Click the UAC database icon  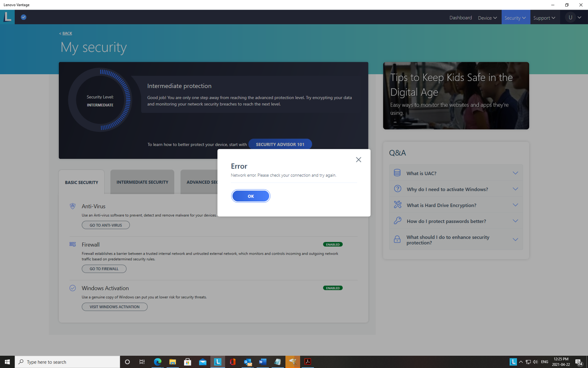(397, 173)
